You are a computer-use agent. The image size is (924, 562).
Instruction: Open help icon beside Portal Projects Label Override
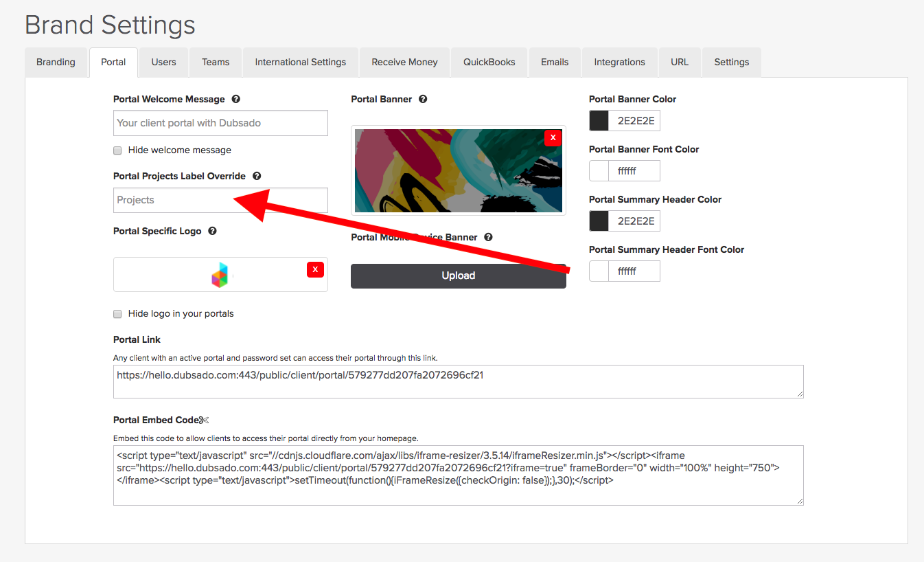click(256, 176)
